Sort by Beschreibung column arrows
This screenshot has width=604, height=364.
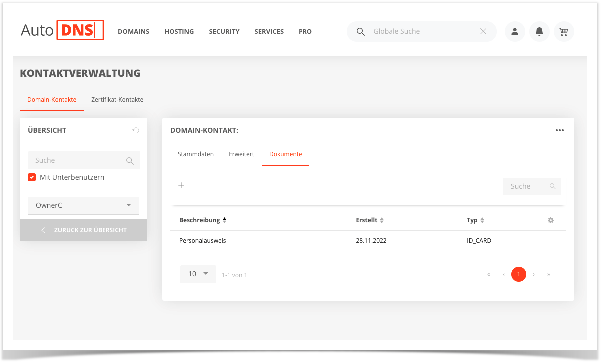224,220
